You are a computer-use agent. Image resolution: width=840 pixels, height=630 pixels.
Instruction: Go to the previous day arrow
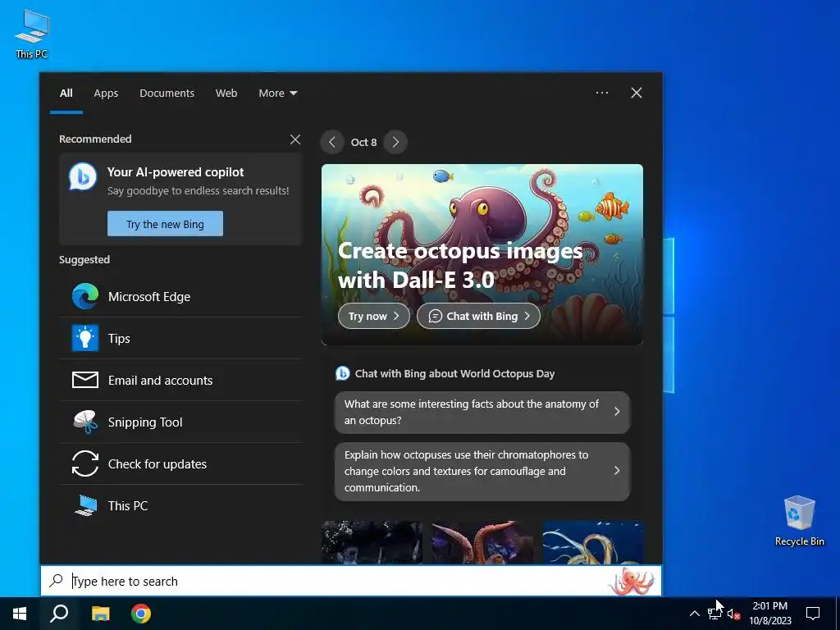332,142
